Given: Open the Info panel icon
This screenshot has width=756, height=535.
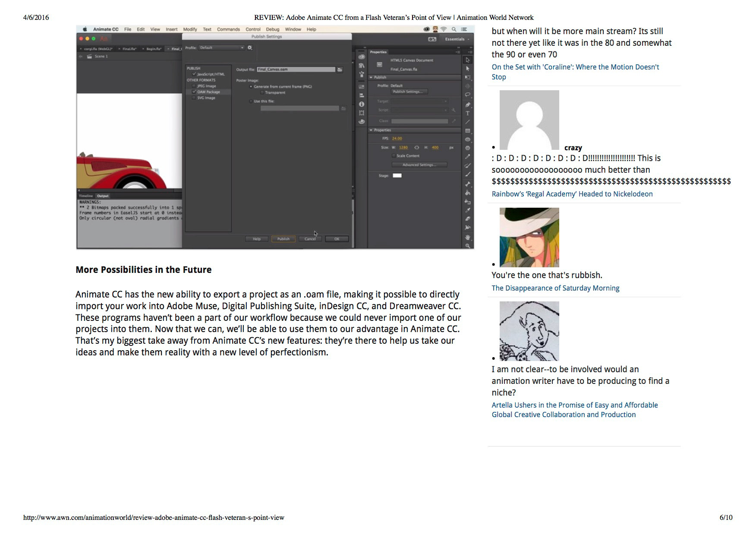Looking at the screenshot, I should click(x=362, y=104).
